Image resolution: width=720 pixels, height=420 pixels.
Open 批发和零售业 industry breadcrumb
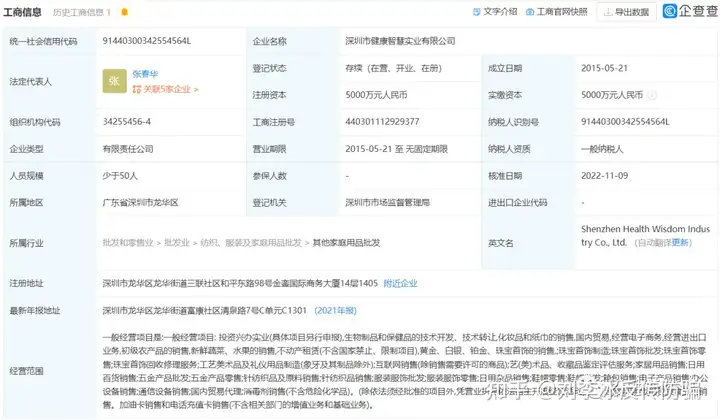pos(128,243)
